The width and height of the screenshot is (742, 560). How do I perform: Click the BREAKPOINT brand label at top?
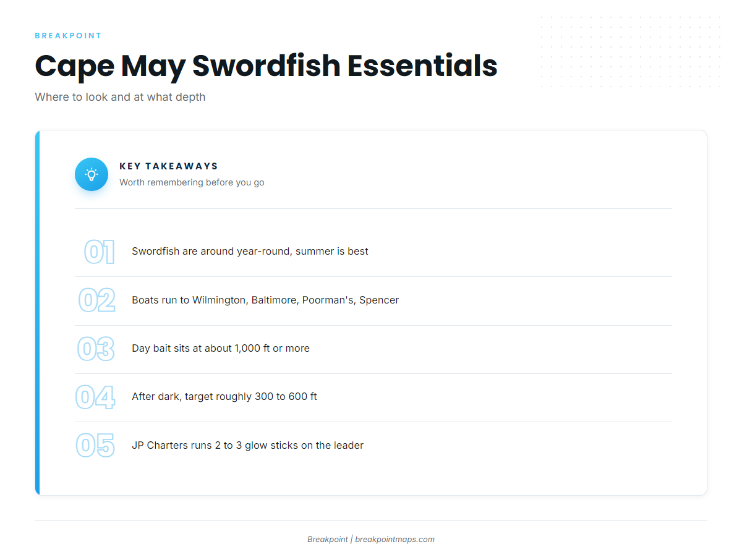(x=68, y=36)
